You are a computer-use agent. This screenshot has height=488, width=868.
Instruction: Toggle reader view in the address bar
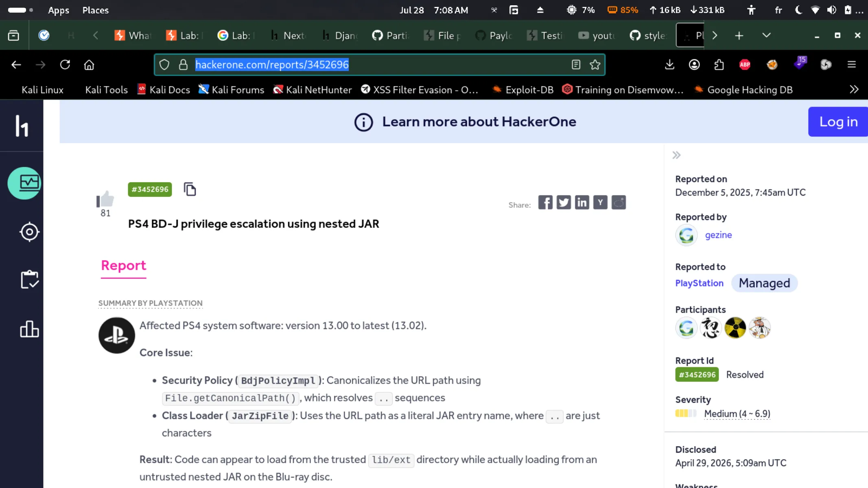click(576, 65)
